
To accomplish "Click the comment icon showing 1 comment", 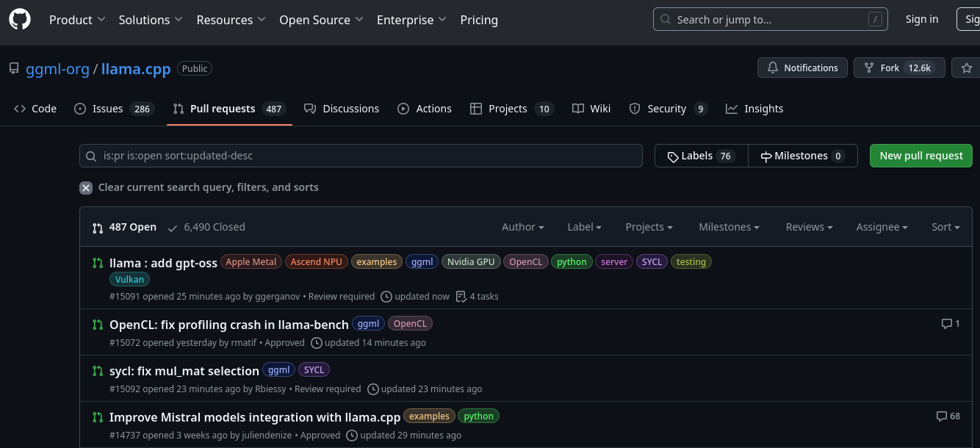I will click(x=946, y=323).
